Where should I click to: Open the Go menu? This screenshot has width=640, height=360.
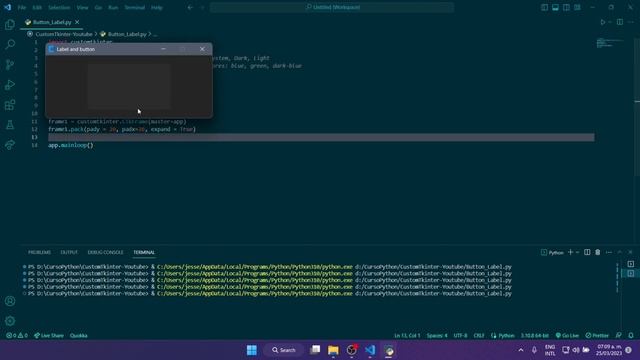98,7
